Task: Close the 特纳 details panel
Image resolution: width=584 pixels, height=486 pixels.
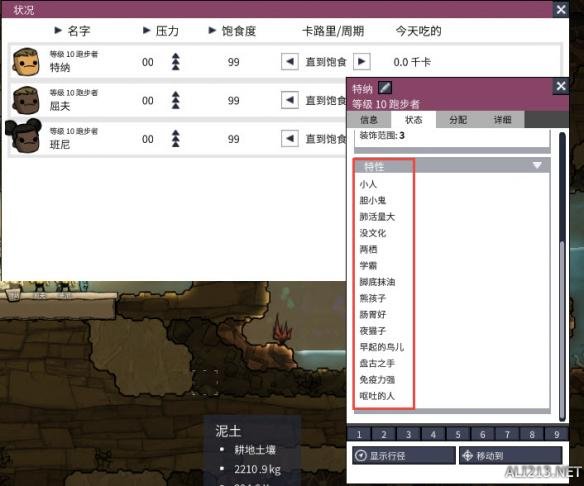Action: 561,87
